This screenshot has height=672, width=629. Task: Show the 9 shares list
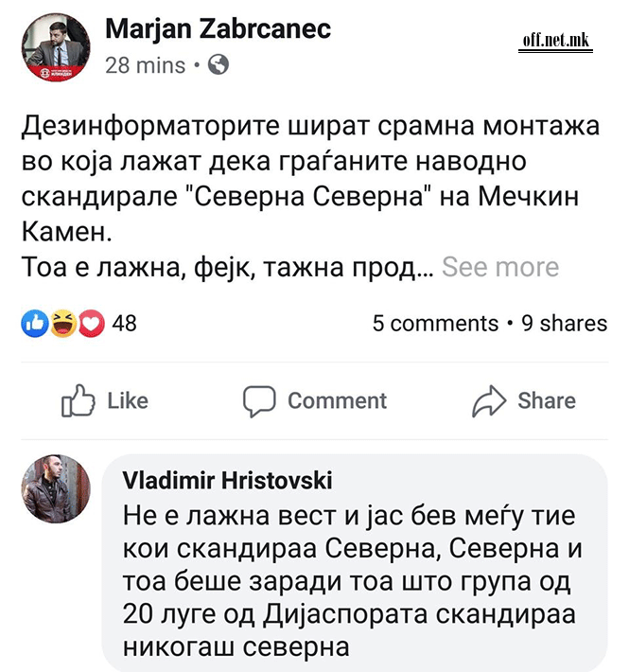click(x=565, y=324)
